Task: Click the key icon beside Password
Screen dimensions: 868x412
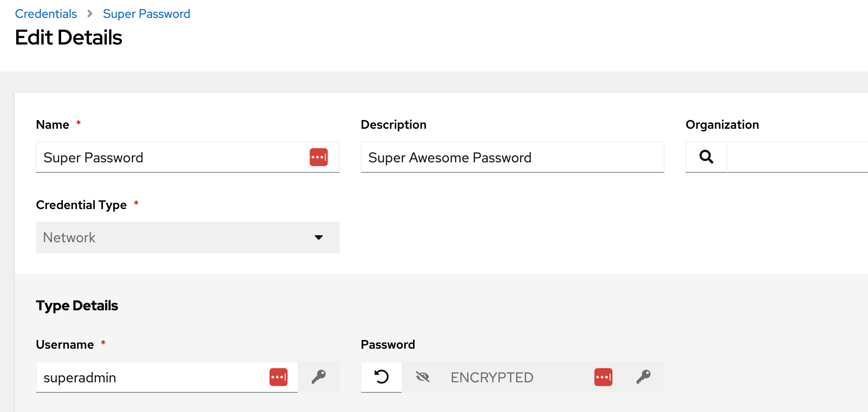Action: coord(644,377)
